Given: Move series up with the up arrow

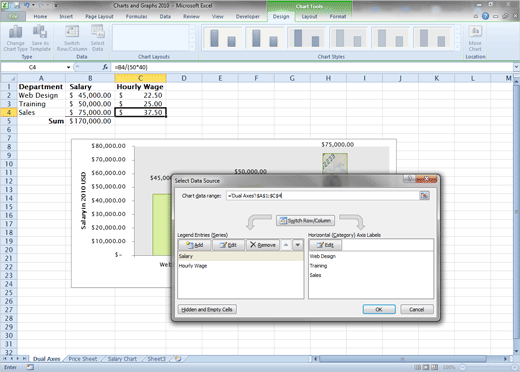Looking at the screenshot, I should (x=286, y=245).
